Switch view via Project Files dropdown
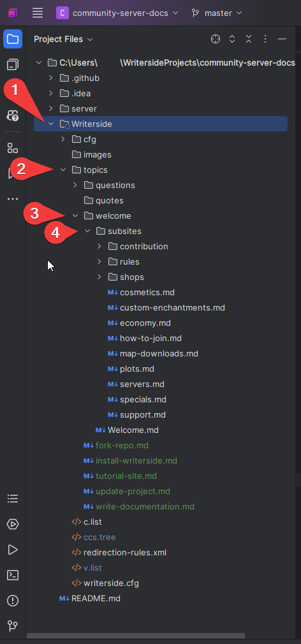 coord(63,40)
